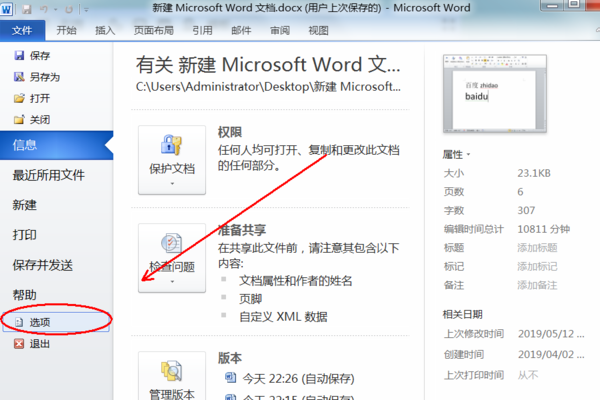Click the 2019/05/12 last modified date
This screenshot has width=600, height=400.
[551, 334]
